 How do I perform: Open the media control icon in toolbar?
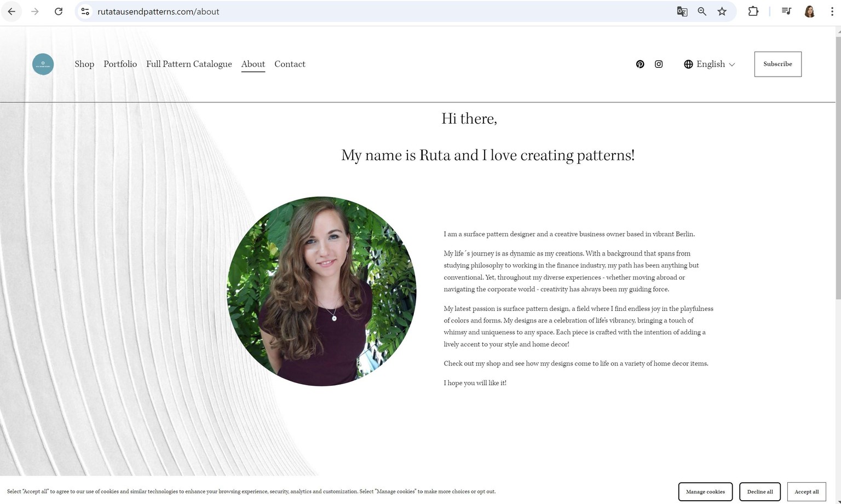point(786,11)
